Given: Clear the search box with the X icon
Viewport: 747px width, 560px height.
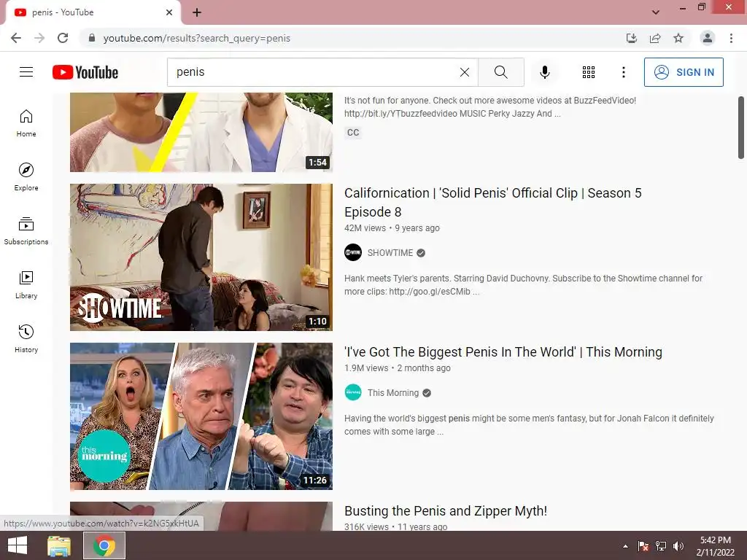Looking at the screenshot, I should (465, 72).
